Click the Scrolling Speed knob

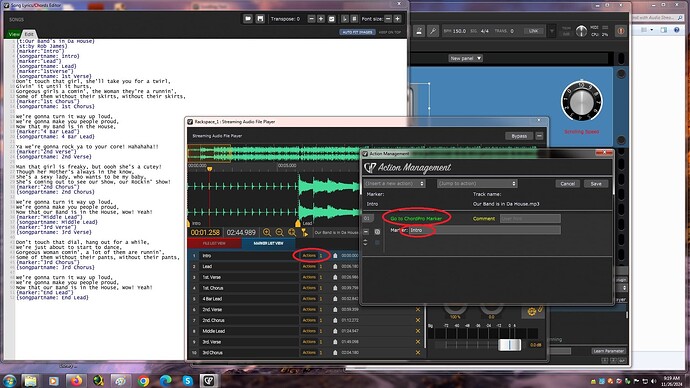(582, 102)
